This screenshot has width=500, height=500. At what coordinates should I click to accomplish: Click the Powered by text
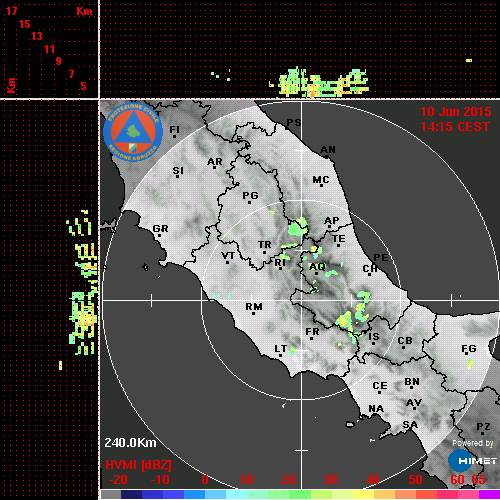[472, 443]
